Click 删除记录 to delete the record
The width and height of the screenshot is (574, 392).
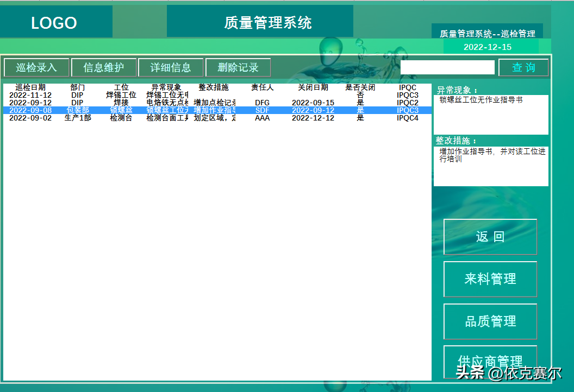(x=238, y=67)
